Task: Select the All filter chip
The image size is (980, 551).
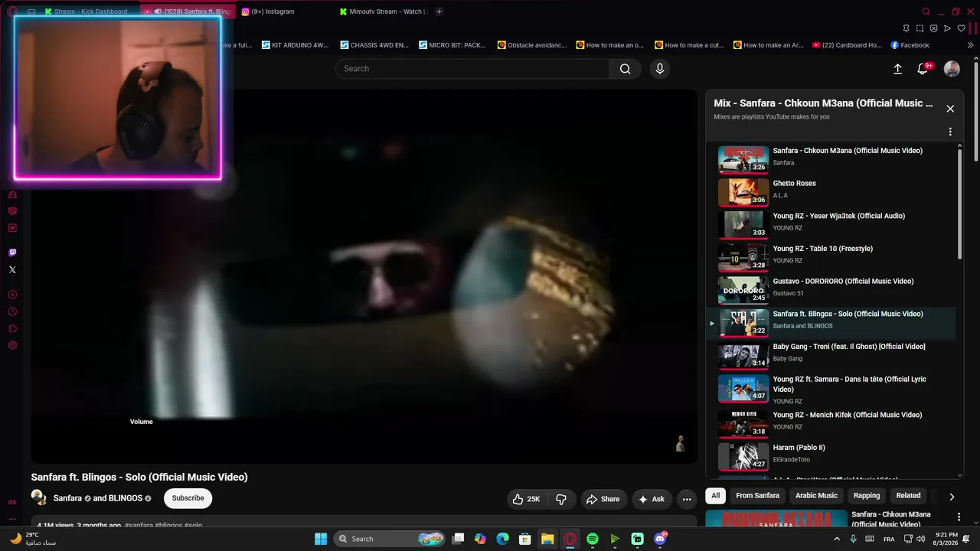Action: pyautogui.click(x=715, y=496)
